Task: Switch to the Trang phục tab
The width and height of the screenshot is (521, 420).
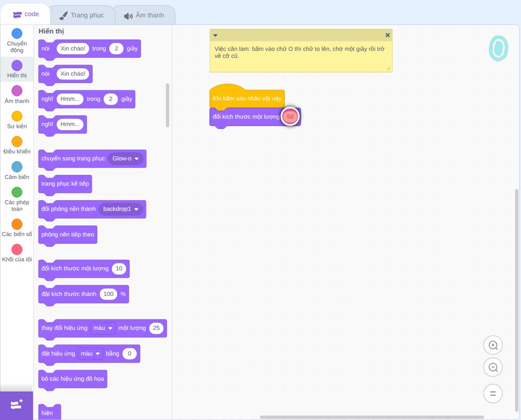Action: click(x=82, y=15)
